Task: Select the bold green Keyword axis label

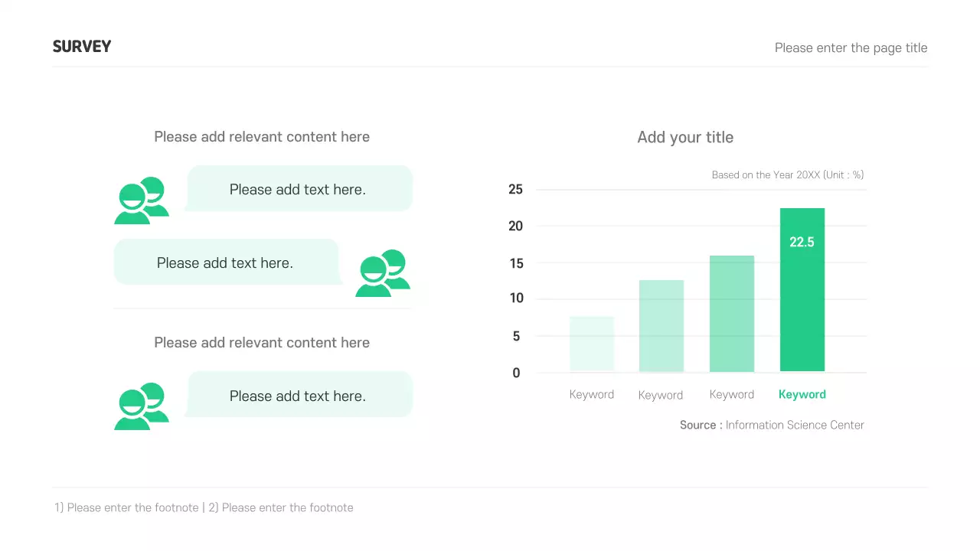Action: point(802,395)
